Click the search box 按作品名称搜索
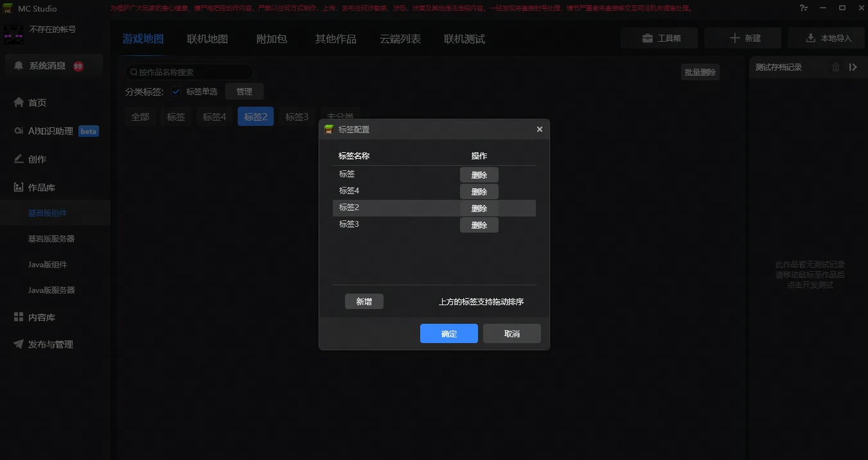 [189, 72]
